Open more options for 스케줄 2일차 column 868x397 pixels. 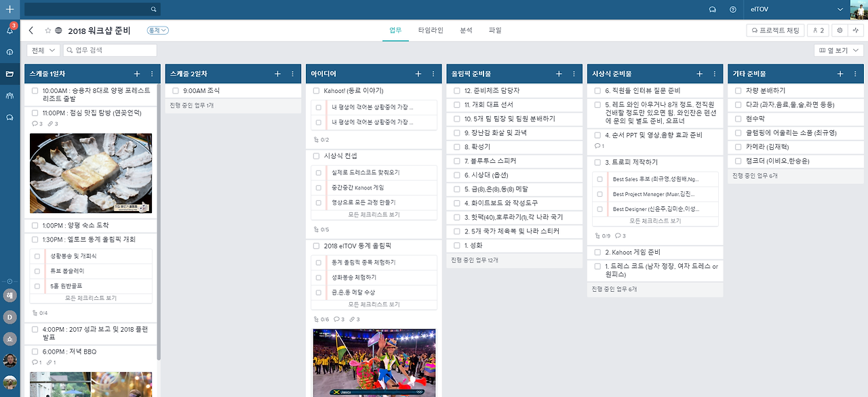click(292, 74)
